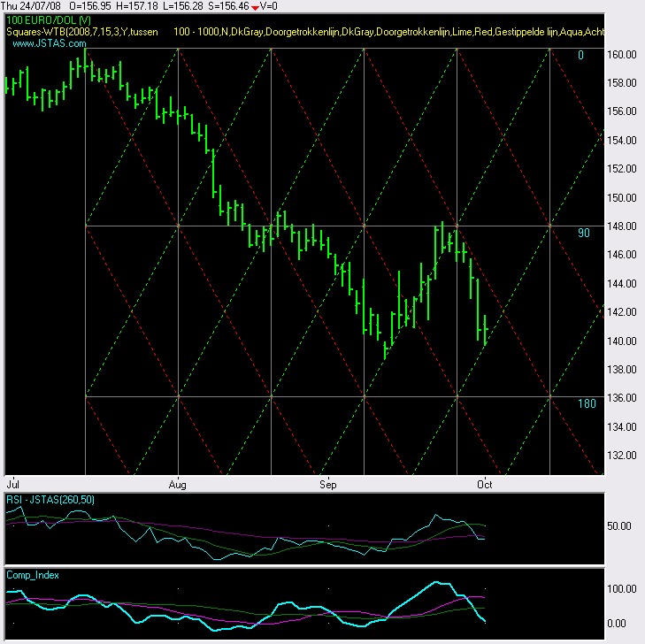Click the Oct label on time axis
645x644 pixels.
point(483,485)
